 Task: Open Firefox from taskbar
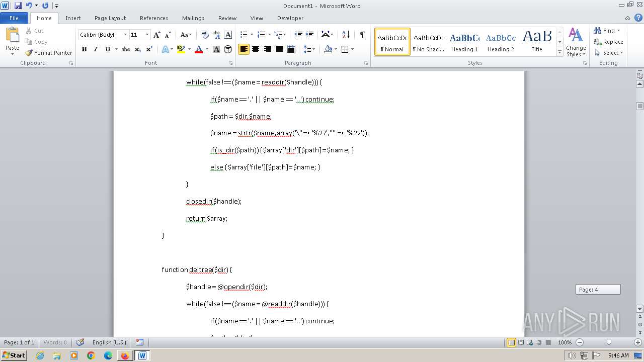pyautogui.click(x=125, y=355)
